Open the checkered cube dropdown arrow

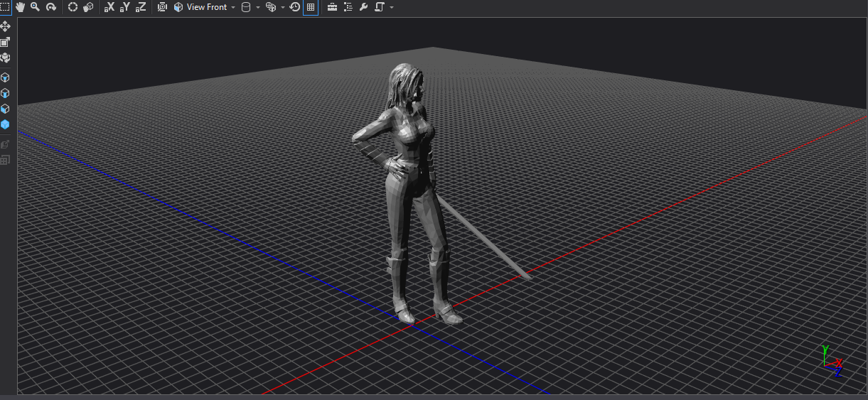[282, 7]
